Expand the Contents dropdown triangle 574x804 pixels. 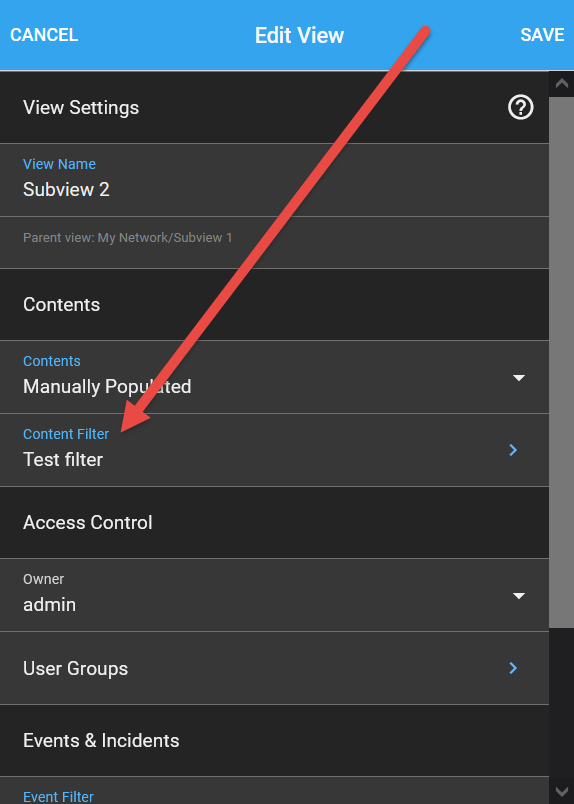[x=519, y=378]
